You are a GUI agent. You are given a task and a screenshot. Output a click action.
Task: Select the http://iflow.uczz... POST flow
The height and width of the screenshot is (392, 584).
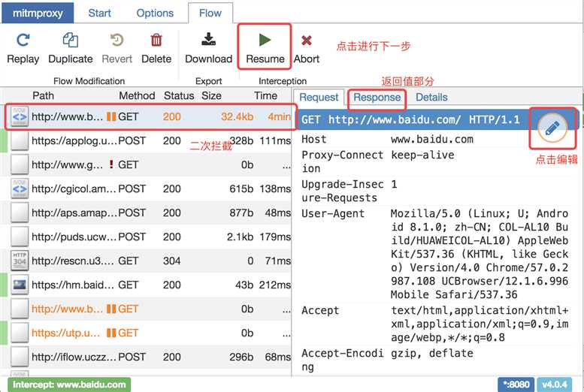coord(146,357)
